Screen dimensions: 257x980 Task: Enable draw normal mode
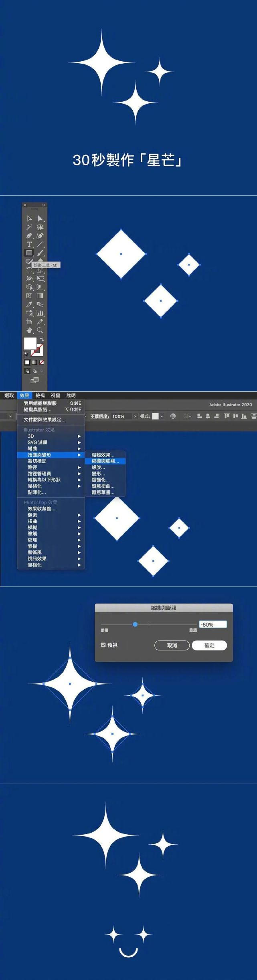click(27, 371)
